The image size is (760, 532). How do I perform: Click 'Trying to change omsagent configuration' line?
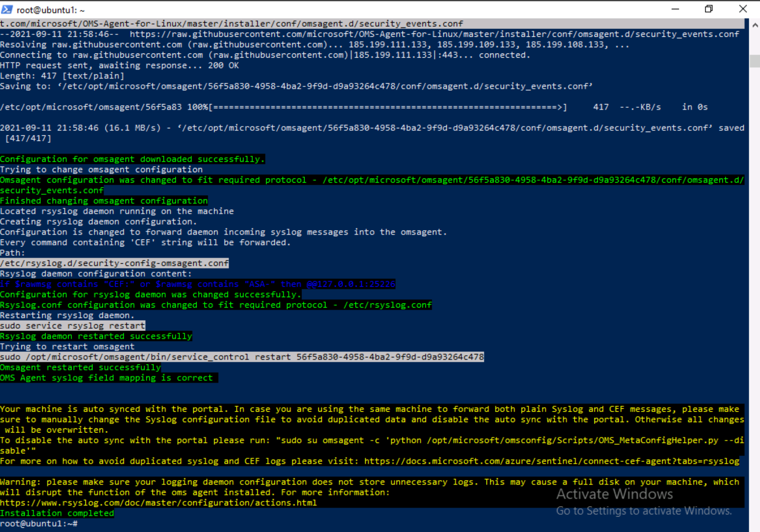(x=101, y=169)
